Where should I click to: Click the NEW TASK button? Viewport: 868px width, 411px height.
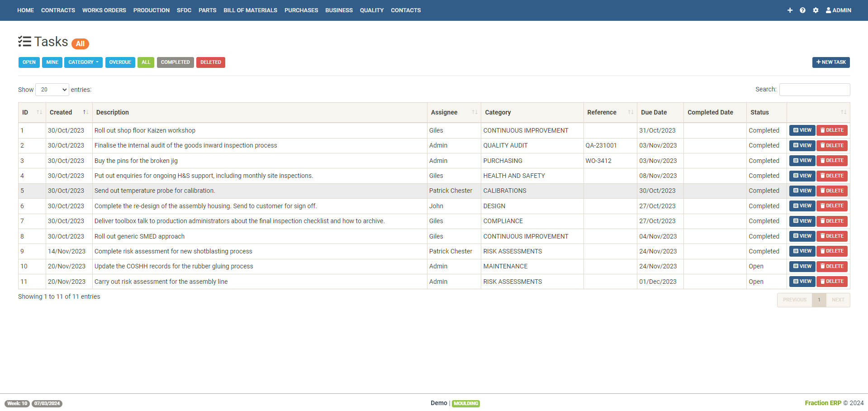pyautogui.click(x=830, y=62)
